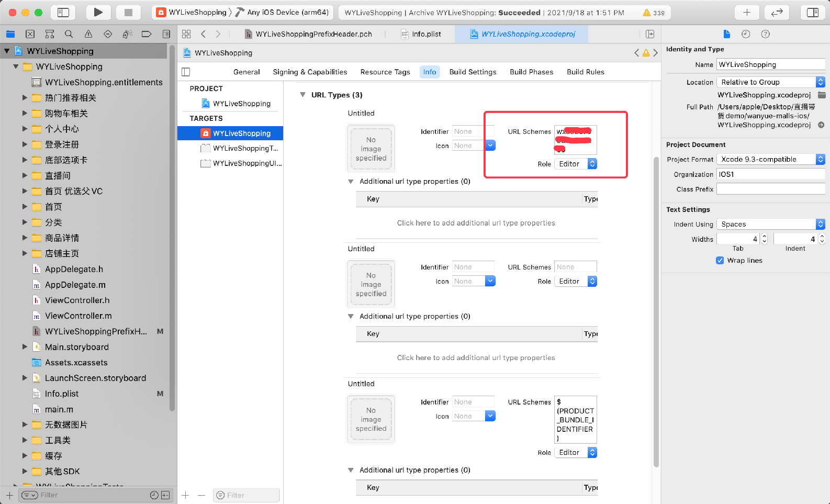Open the Project Format dropdown

tap(771, 159)
